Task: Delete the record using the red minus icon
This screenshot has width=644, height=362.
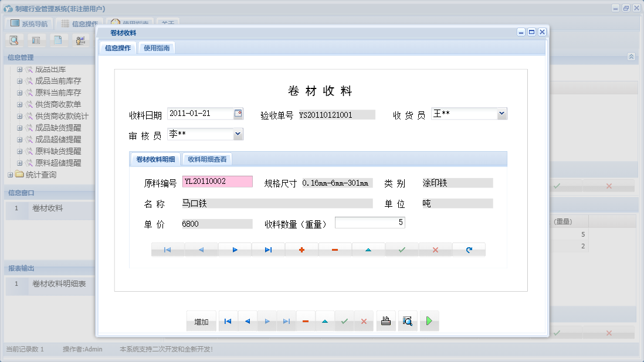Action: tap(334, 249)
